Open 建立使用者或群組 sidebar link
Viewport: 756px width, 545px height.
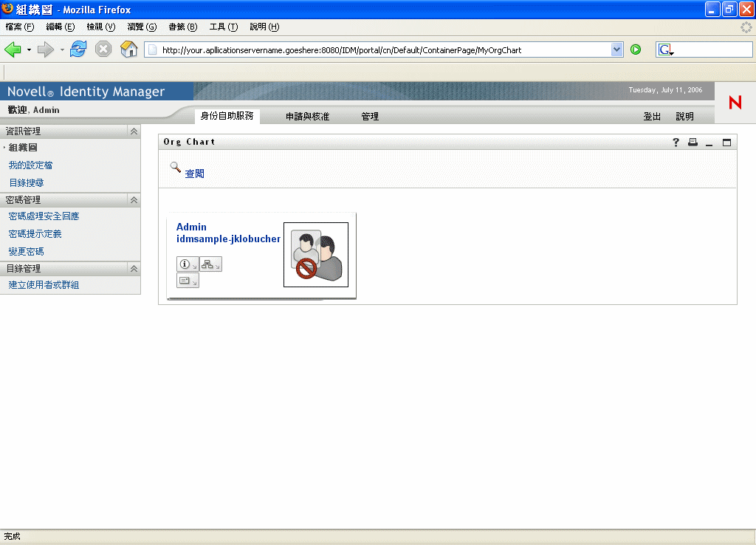44,284
